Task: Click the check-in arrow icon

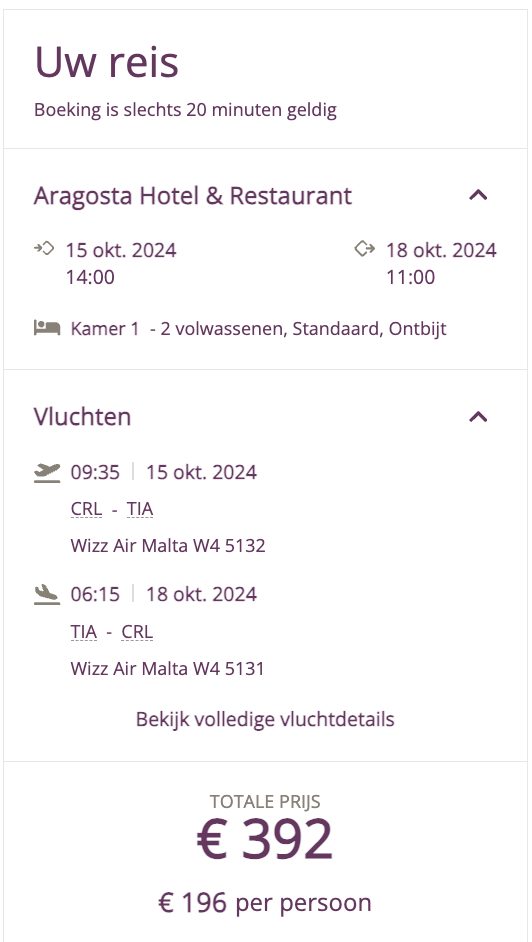Action: [44, 248]
